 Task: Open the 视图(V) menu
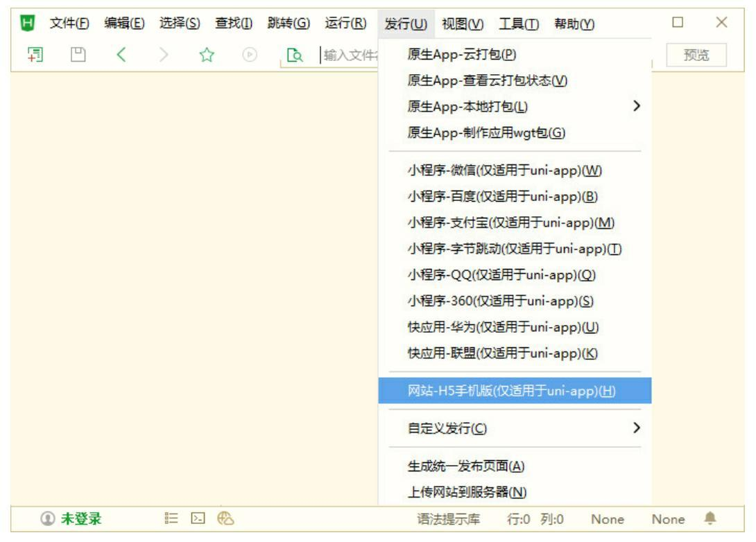click(463, 24)
